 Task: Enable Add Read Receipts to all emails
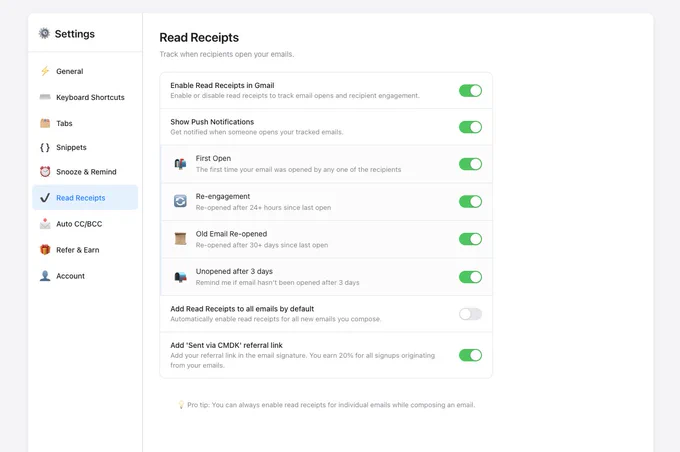(x=471, y=314)
